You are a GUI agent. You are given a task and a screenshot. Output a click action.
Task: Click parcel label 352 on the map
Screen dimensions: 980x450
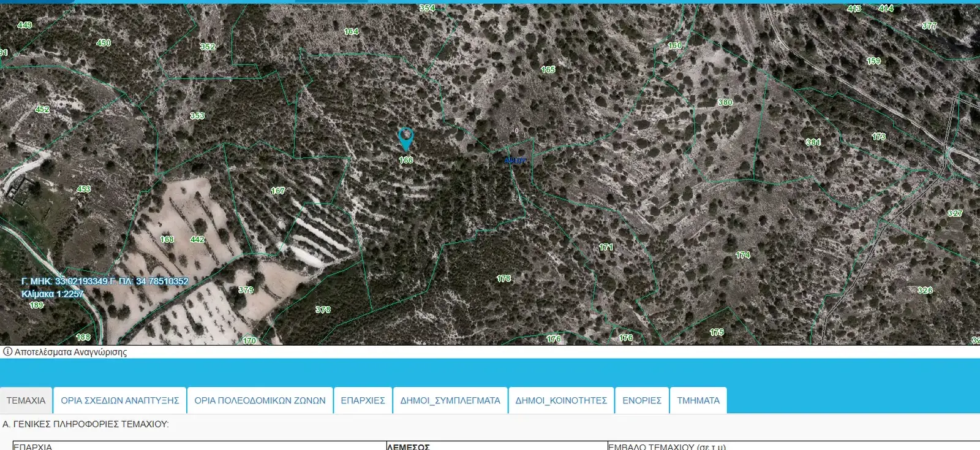coord(208,47)
